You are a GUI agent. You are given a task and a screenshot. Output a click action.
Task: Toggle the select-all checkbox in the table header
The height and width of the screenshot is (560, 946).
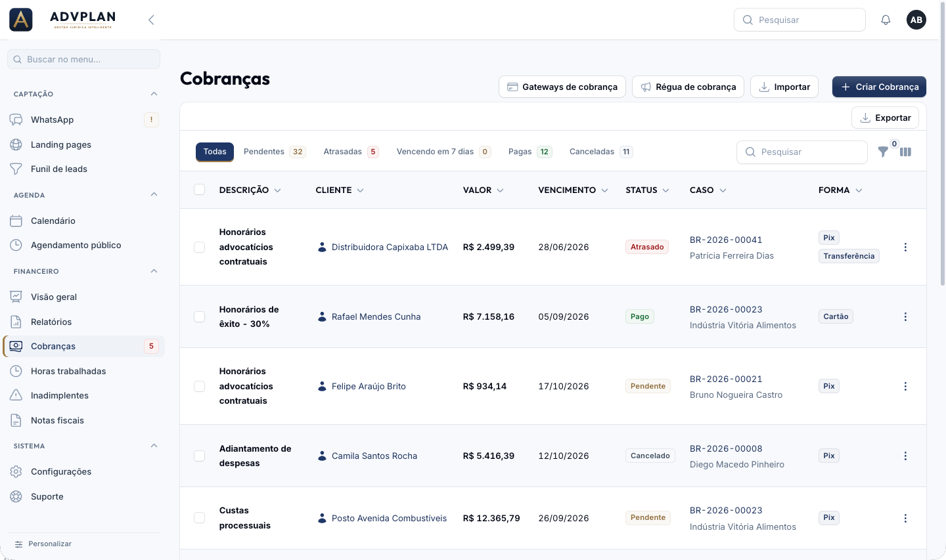[200, 190]
